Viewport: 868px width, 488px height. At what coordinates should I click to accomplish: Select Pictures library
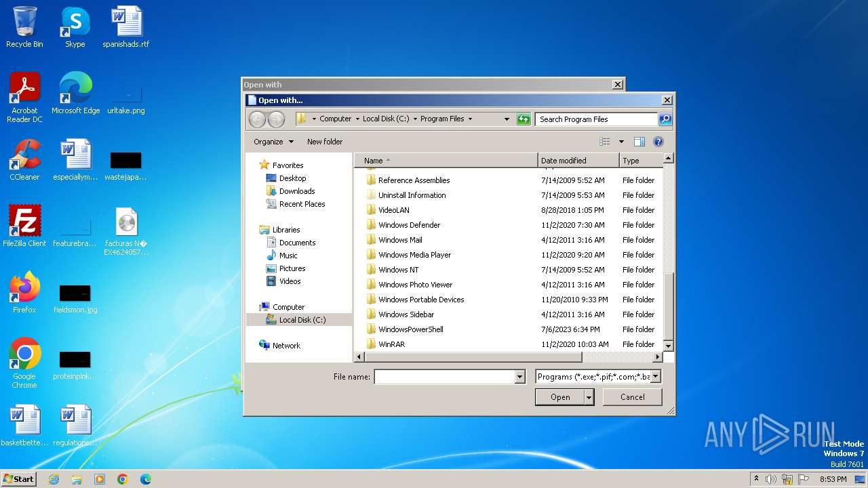click(x=292, y=268)
